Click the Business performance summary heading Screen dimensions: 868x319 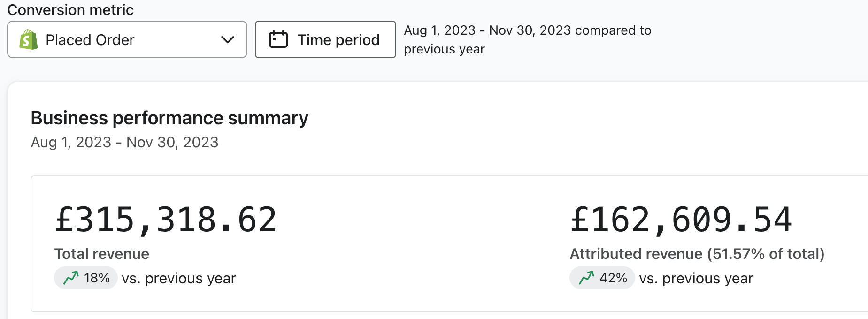(x=169, y=118)
